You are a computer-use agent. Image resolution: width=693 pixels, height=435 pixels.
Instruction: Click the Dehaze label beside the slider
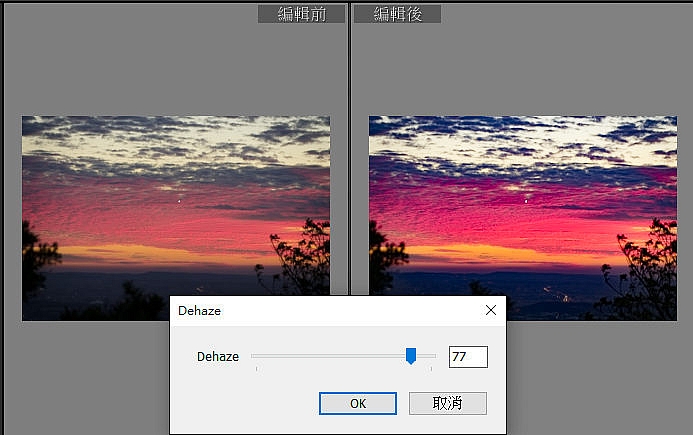pos(218,357)
